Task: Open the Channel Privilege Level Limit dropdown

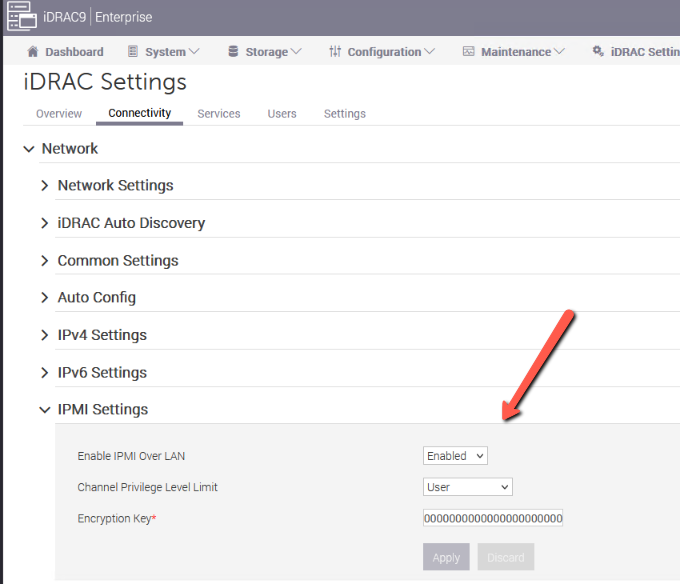Action: pyautogui.click(x=468, y=487)
